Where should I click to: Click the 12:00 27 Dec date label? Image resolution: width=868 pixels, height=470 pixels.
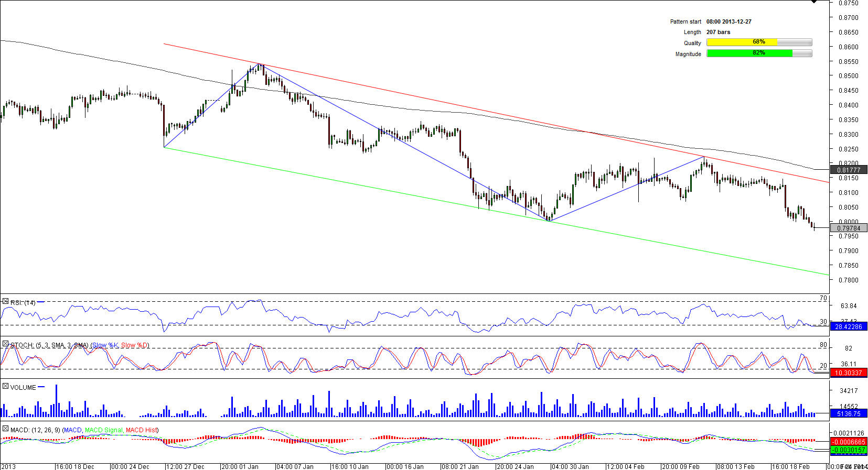point(185,466)
